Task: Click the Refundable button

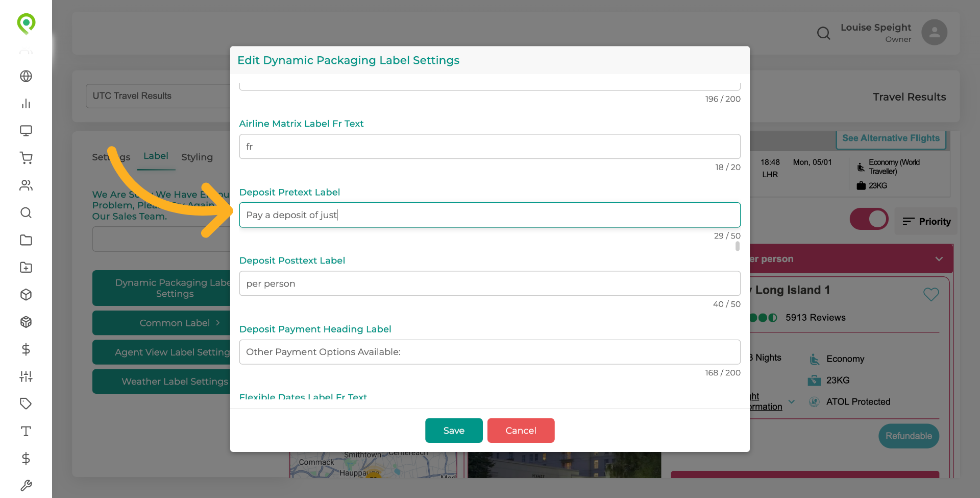Action: 909,436
